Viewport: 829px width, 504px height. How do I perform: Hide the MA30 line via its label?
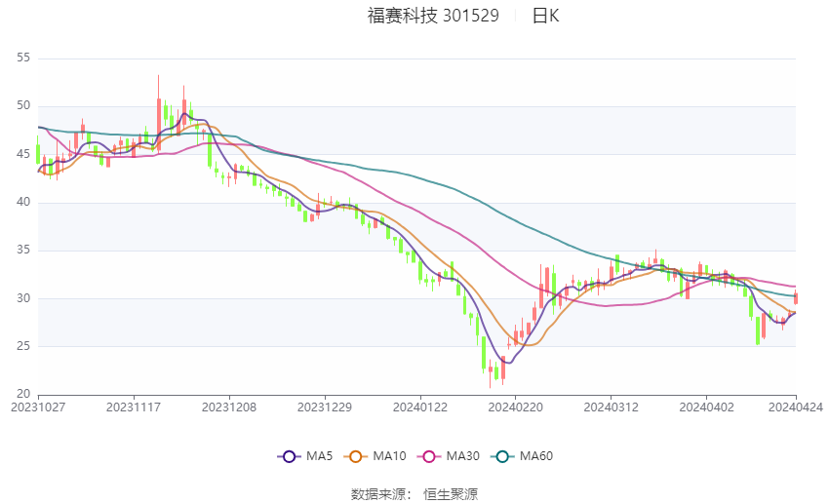tap(463, 456)
